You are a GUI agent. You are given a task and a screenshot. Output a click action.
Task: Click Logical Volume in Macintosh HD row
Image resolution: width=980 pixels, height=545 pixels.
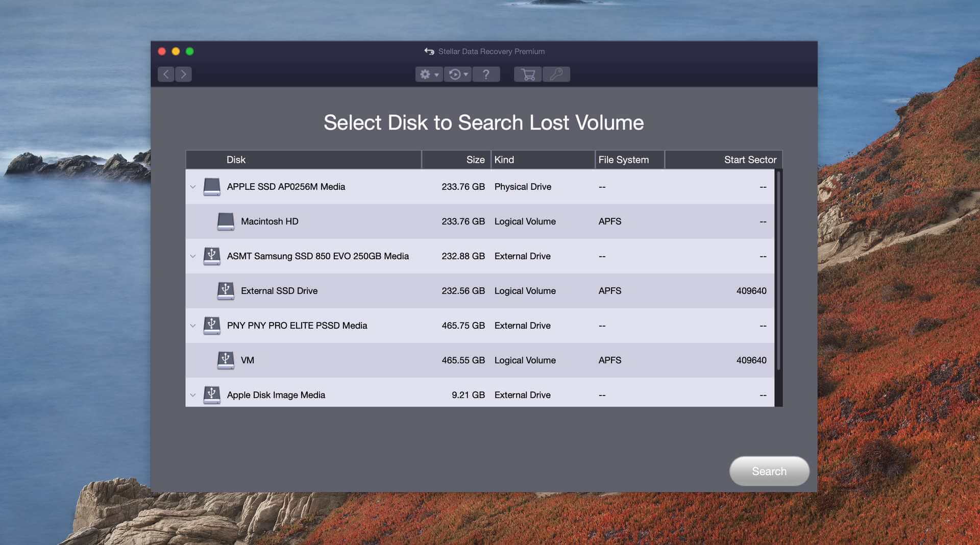click(x=525, y=221)
